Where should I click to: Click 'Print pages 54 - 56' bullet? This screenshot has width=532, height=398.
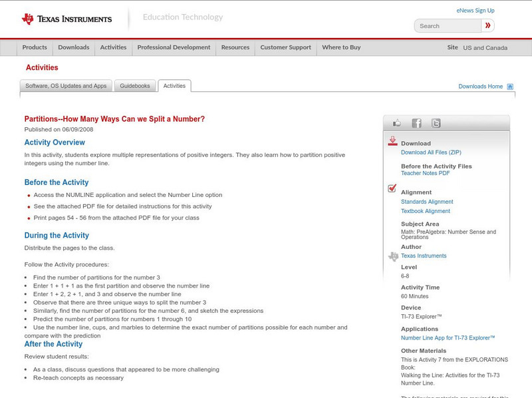[116, 218]
